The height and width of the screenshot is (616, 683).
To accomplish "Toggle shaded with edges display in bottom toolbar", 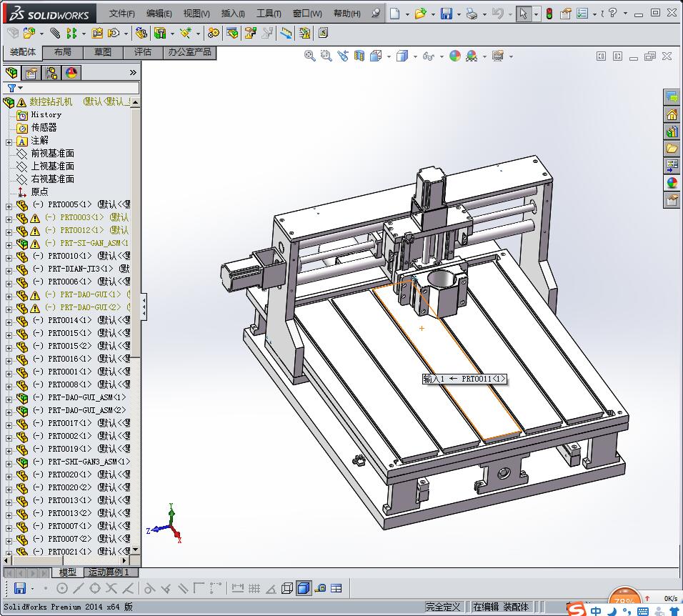I will [303, 588].
